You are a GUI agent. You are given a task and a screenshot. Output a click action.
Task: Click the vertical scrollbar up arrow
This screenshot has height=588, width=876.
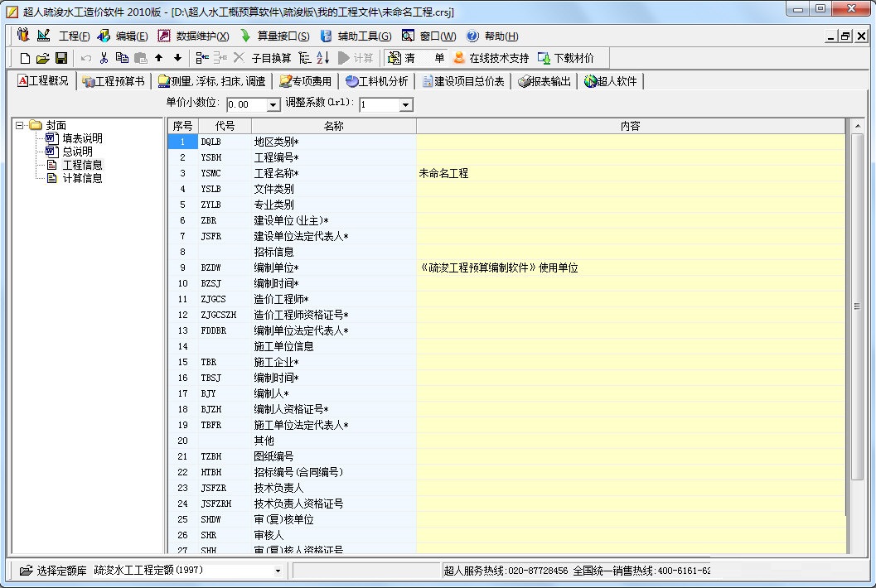tap(857, 126)
